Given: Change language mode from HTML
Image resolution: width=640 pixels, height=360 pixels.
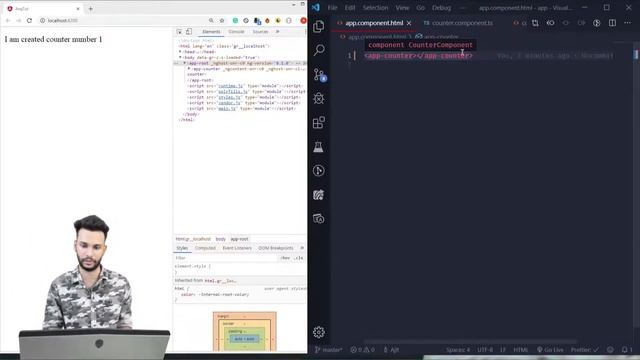Looking at the screenshot, I should [520, 350].
